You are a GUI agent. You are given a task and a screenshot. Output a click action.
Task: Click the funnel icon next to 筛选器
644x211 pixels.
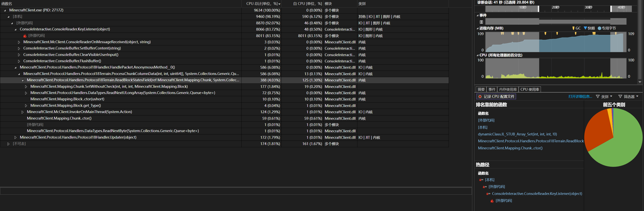click(620, 97)
